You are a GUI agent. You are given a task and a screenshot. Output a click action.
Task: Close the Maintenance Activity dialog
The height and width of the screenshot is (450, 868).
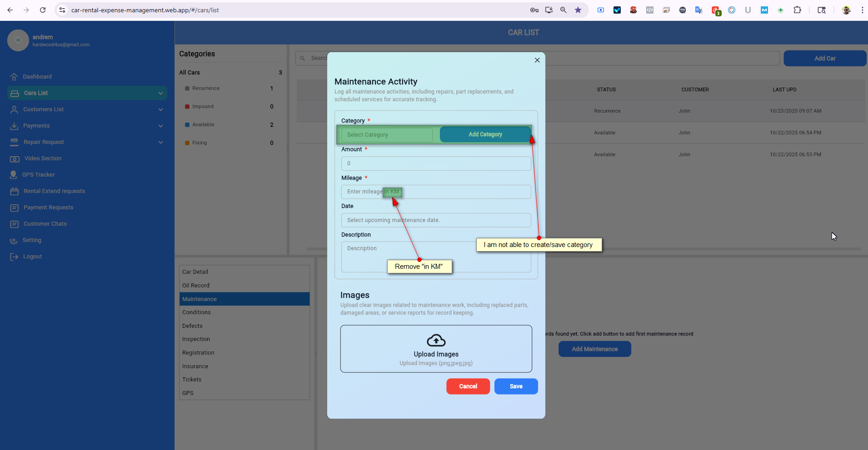tap(537, 60)
